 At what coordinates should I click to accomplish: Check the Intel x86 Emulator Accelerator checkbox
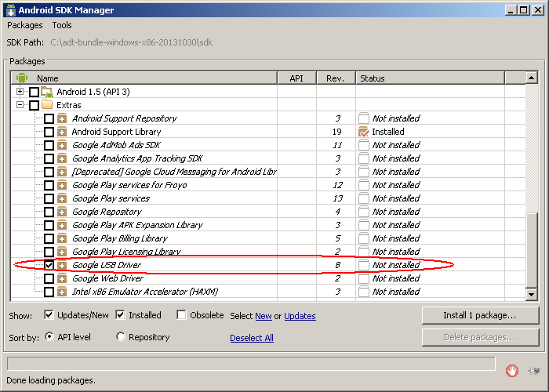coord(49,292)
